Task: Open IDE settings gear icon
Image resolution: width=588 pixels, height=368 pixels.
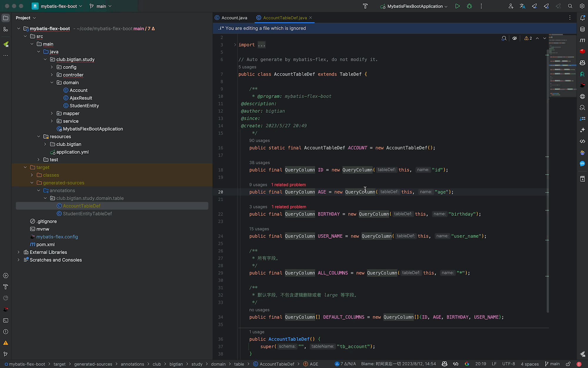Action: pyautogui.click(x=582, y=6)
